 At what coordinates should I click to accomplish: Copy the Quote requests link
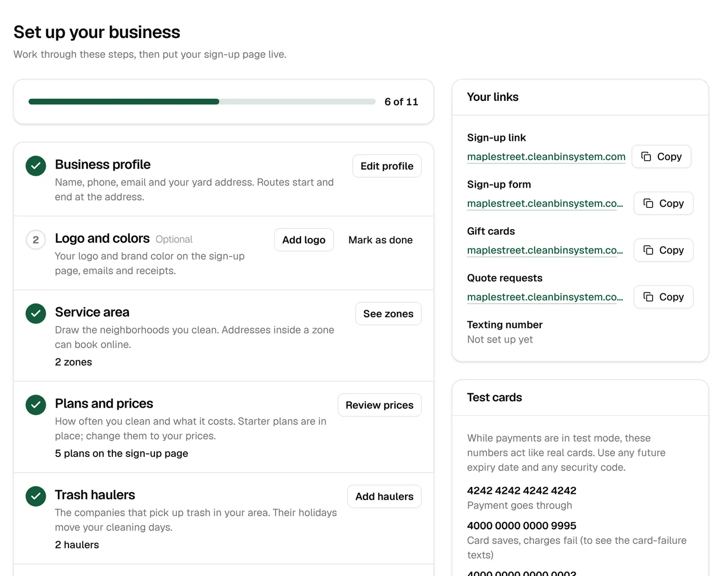click(x=664, y=297)
